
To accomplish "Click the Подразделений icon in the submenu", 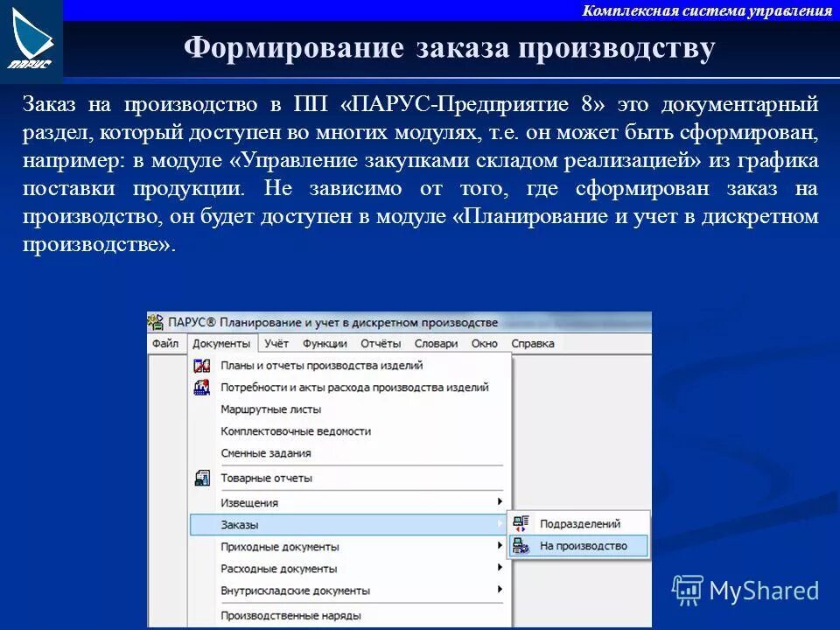I will pyautogui.click(x=520, y=522).
